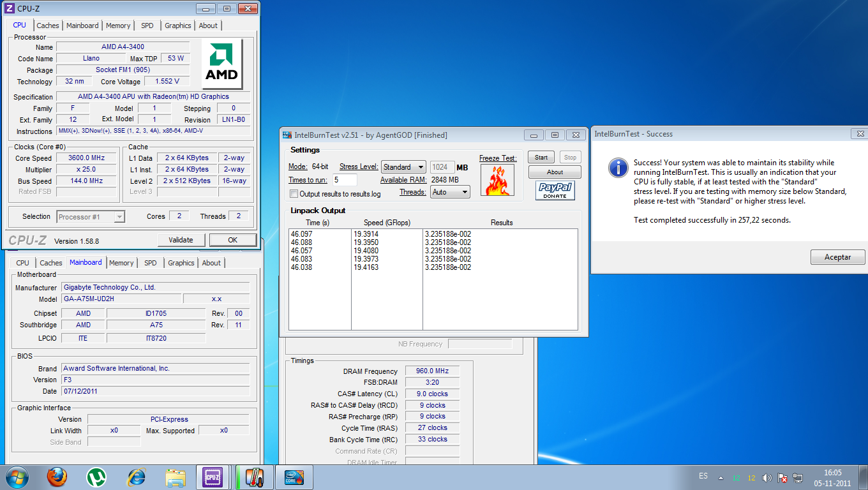Open Memory tab in the processor CPU-Z window
868x490 pixels.
click(118, 26)
